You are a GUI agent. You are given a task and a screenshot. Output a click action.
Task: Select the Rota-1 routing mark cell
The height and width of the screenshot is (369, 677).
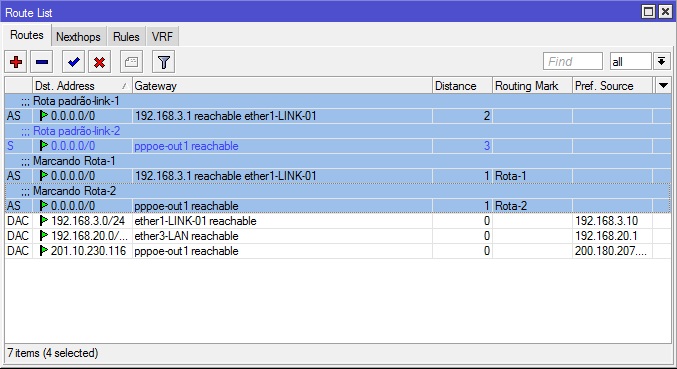[x=532, y=176]
